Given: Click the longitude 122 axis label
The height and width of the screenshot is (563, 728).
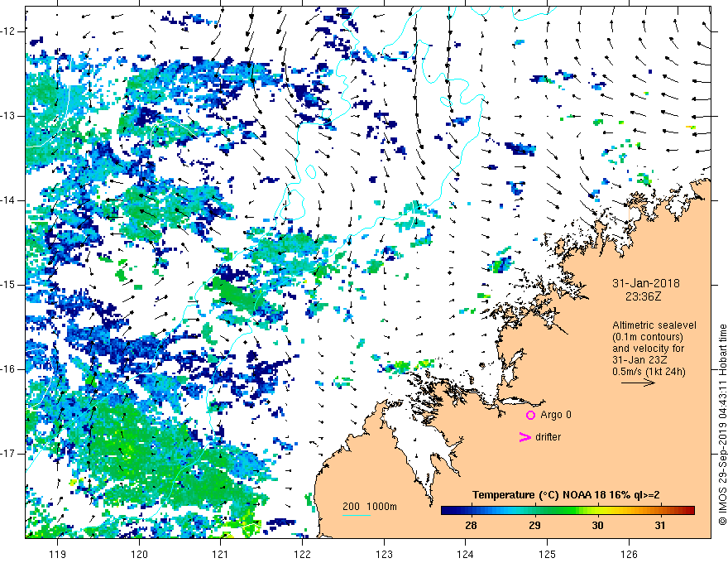Looking at the screenshot, I should (x=302, y=554).
